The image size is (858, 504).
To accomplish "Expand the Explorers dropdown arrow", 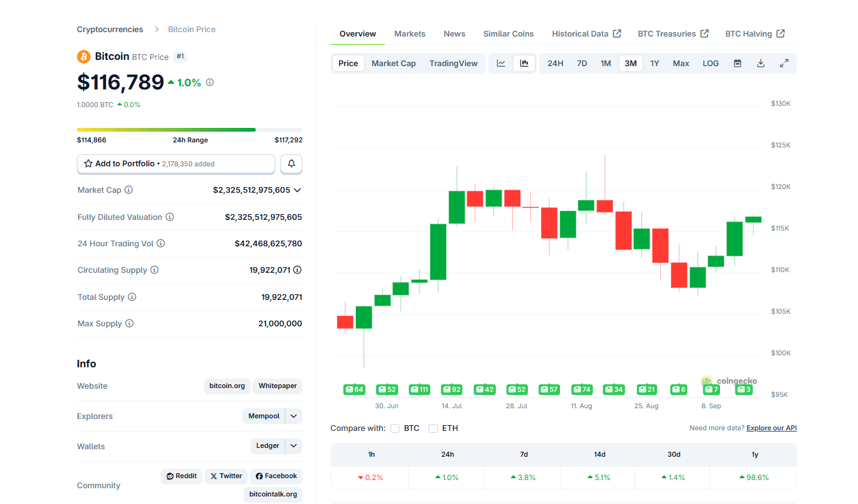I will click(294, 416).
